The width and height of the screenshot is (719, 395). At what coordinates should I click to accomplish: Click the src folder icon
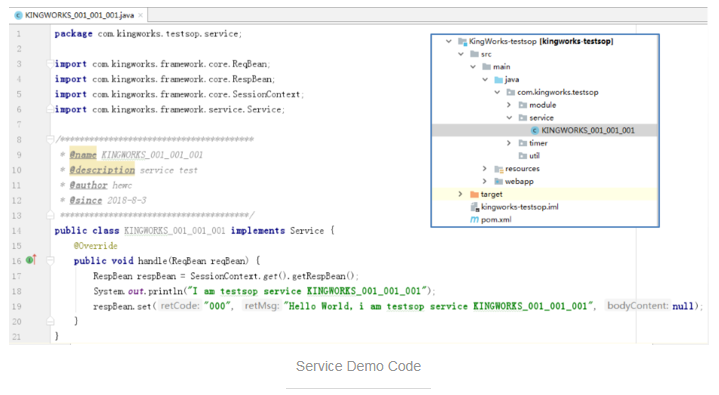click(x=475, y=54)
